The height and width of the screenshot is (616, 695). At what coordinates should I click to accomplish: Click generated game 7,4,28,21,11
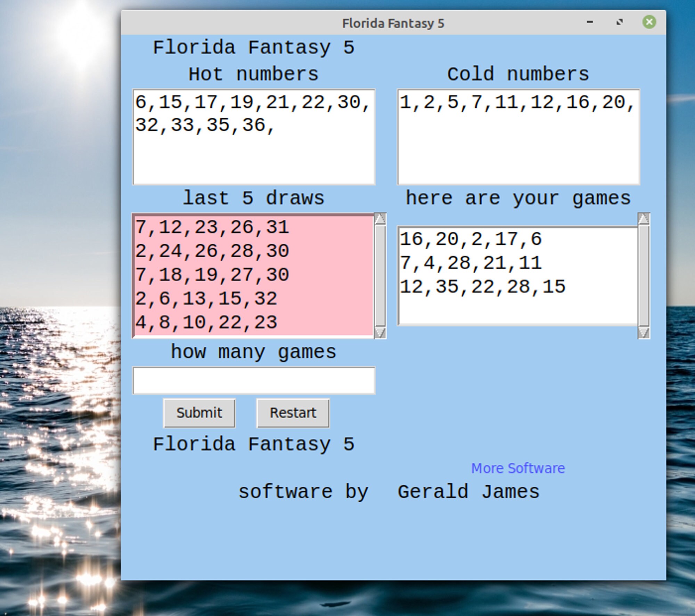coord(471,263)
